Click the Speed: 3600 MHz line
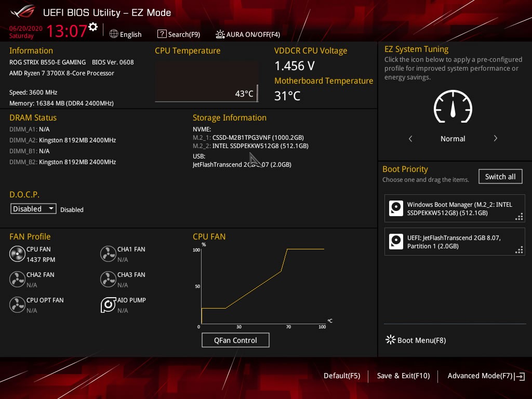This screenshot has width=532, height=399. coord(33,92)
